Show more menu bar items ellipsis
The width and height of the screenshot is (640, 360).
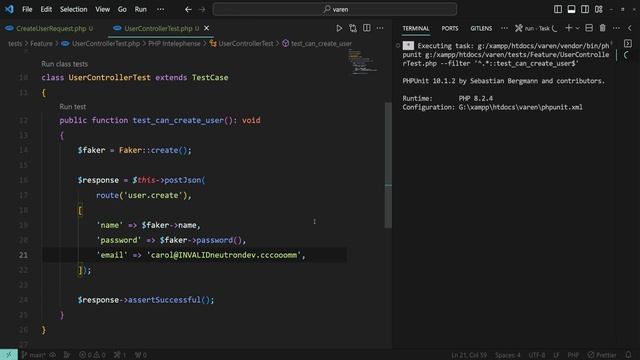[160, 9]
